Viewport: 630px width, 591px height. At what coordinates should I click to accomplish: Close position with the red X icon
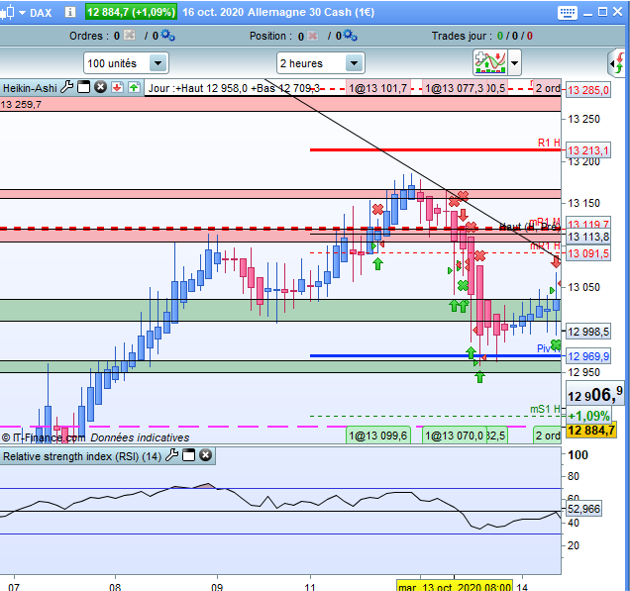pyautogui.click(x=312, y=36)
